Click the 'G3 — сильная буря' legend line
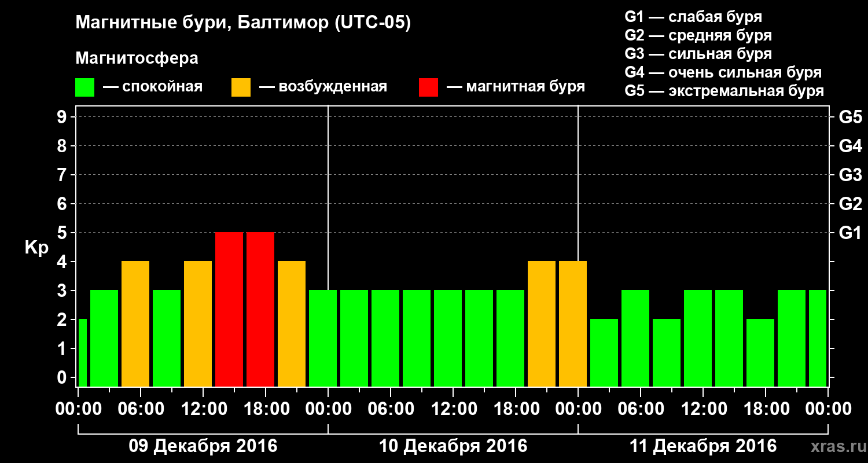The image size is (868, 463). coord(698,54)
